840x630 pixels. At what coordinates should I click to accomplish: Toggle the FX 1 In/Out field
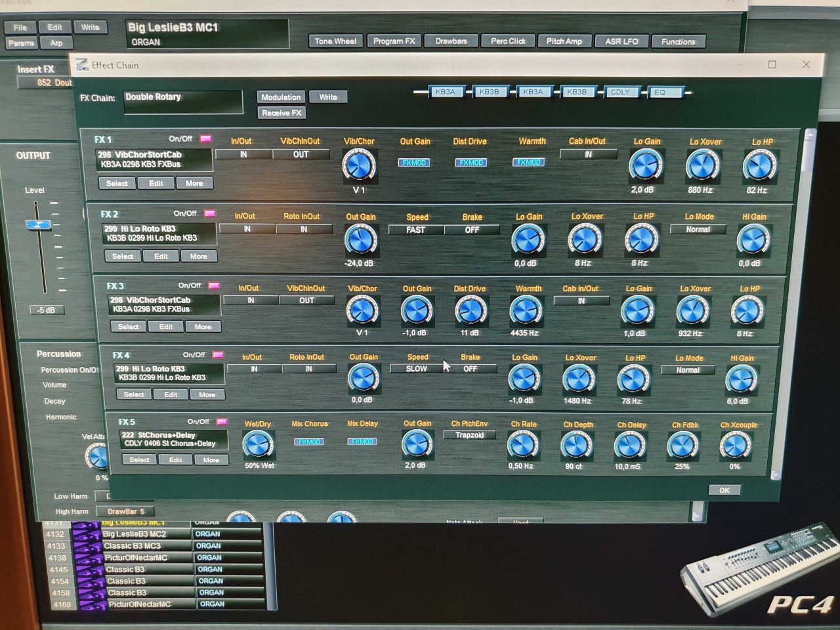pos(243,155)
